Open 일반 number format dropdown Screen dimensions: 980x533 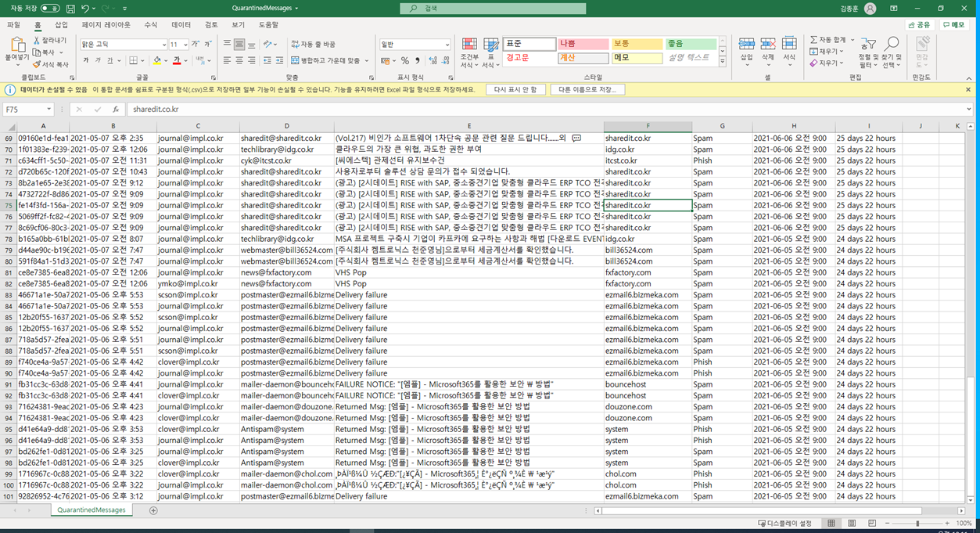pyautogui.click(x=446, y=45)
